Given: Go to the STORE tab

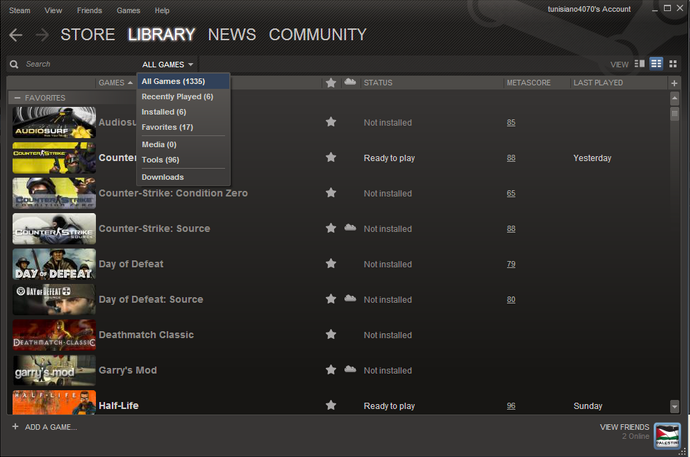Looking at the screenshot, I should [88, 35].
